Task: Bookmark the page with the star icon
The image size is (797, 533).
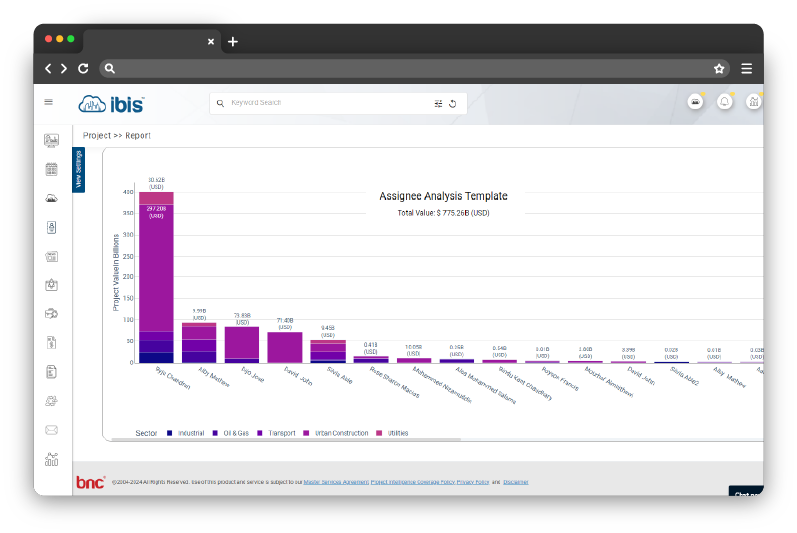Action: pyautogui.click(x=719, y=69)
